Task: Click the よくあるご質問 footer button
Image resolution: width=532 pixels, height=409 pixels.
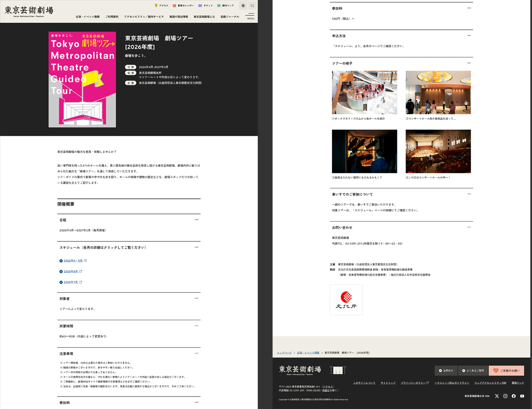Action: click(x=473, y=371)
